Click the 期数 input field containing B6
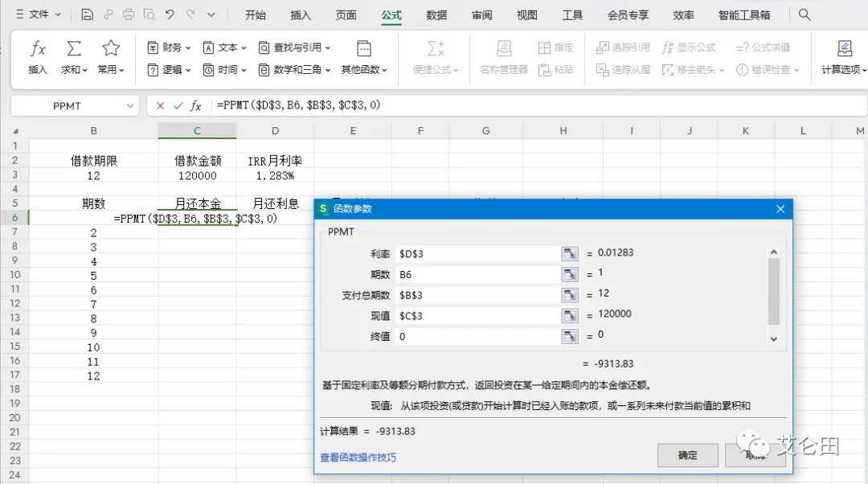 [477, 274]
